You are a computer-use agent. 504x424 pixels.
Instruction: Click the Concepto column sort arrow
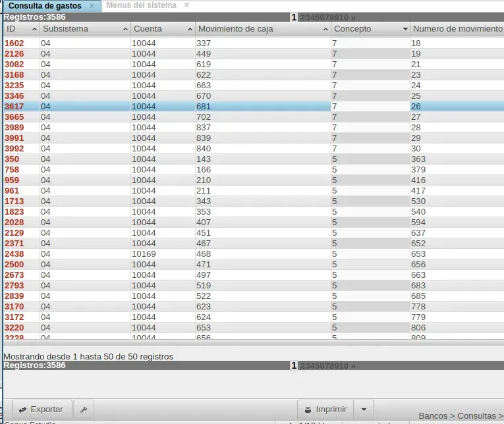click(x=405, y=30)
